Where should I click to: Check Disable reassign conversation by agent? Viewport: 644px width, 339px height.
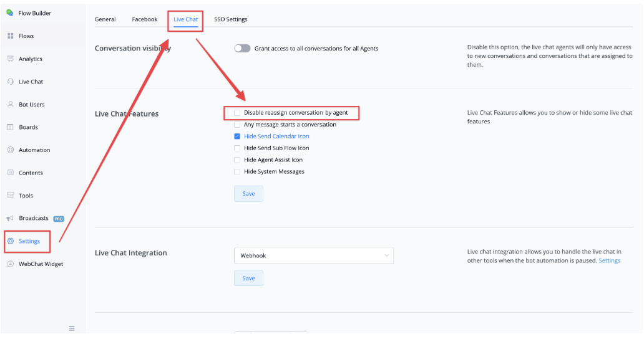tap(237, 113)
